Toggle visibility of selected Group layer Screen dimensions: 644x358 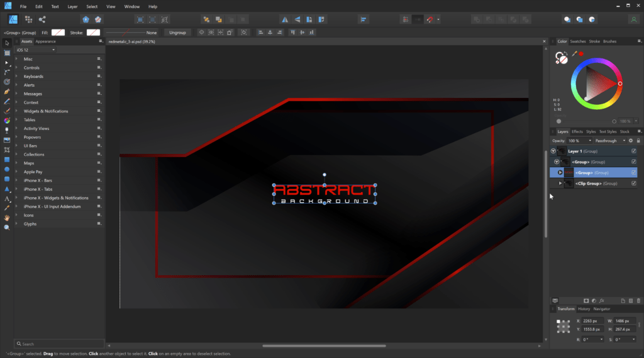coord(634,173)
